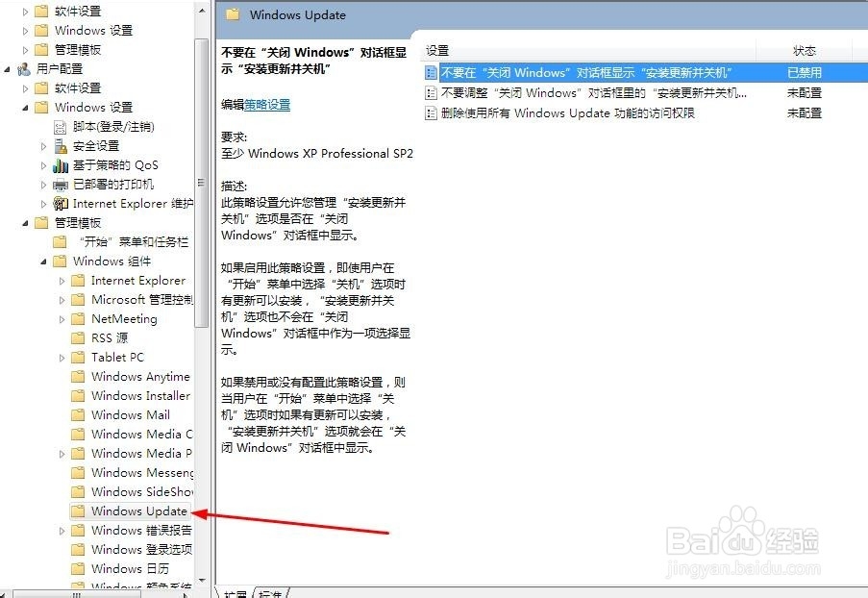
Task: Open the 策略设置 edit link
Action: click(267, 105)
